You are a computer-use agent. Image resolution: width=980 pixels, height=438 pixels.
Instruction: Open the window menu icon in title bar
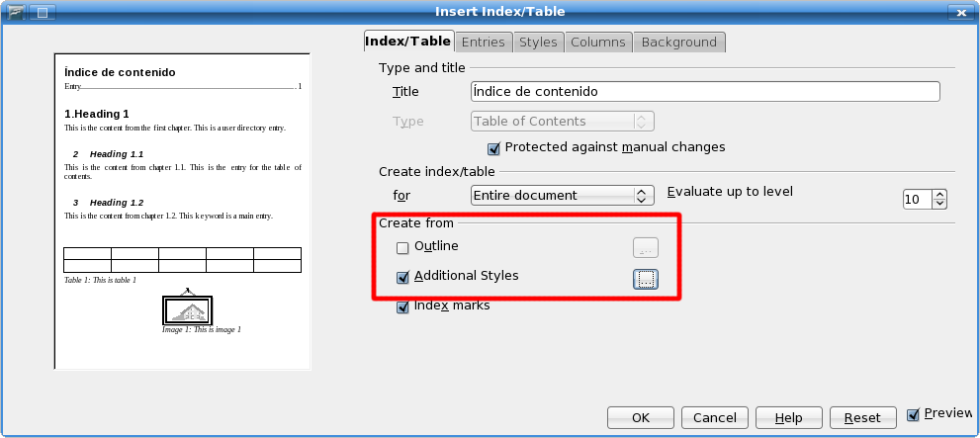point(18,12)
